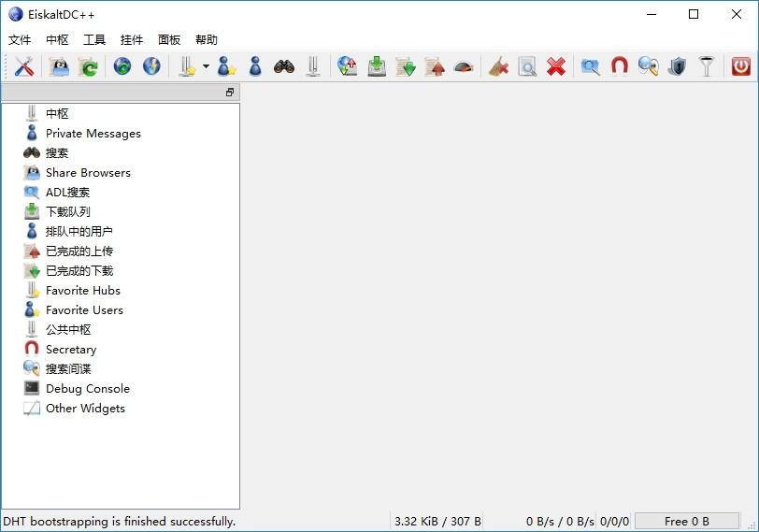The width and height of the screenshot is (759, 532).
Task: Open ADL search toolbar icon
Action: coord(591,66)
